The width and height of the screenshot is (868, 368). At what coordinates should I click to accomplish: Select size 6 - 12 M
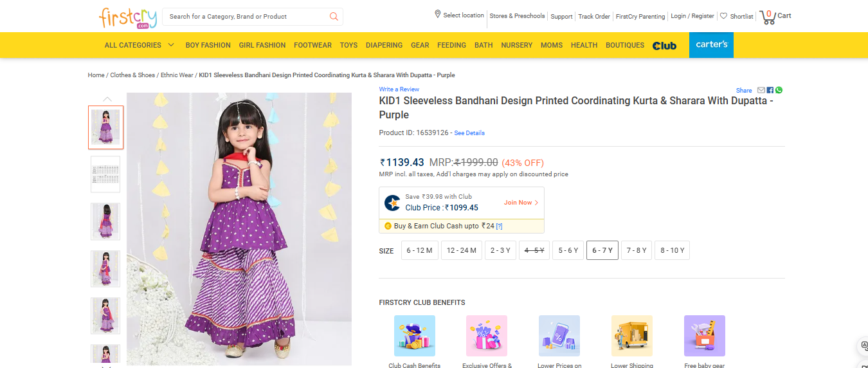[419, 250]
